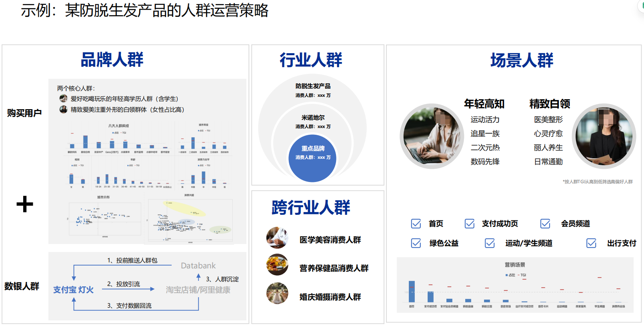
Task: Check the 运动/学生频道 checkbox
Action: [x=490, y=243]
